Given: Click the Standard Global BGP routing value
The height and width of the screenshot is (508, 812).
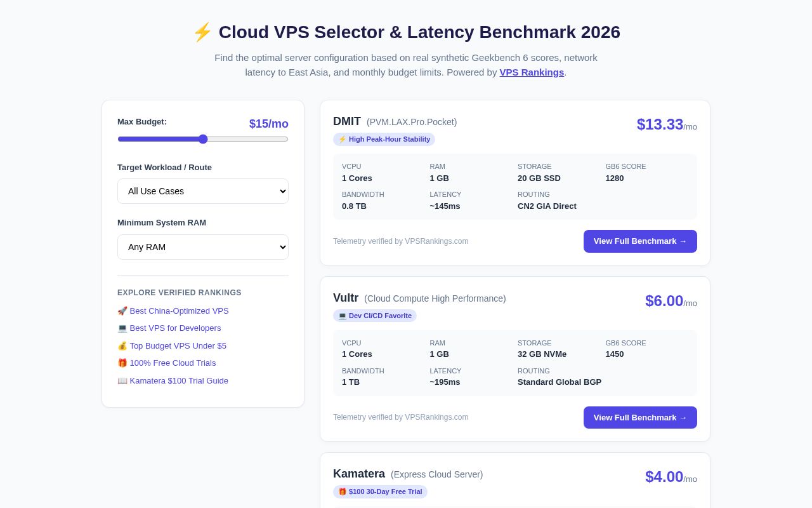Looking at the screenshot, I should tap(560, 382).
